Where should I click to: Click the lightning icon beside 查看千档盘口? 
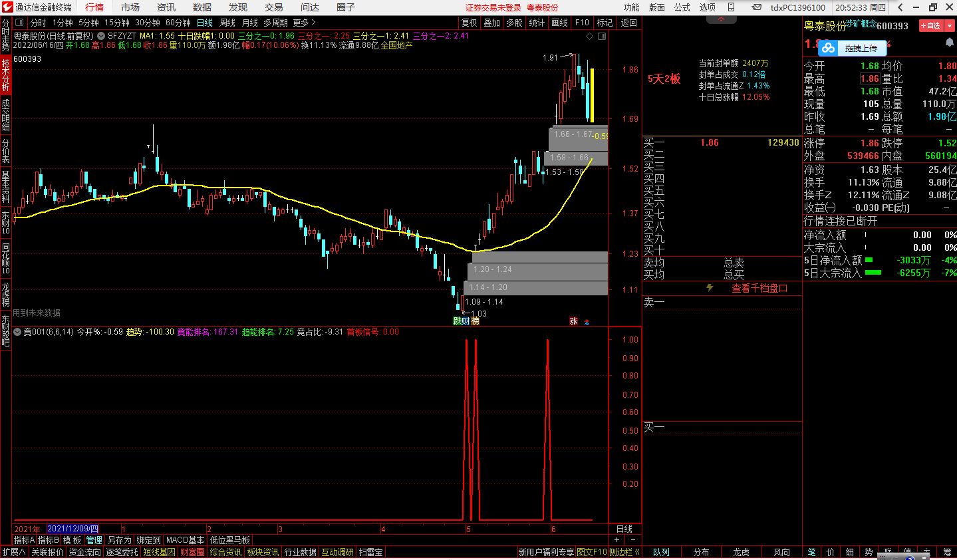(x=710, y=288)
